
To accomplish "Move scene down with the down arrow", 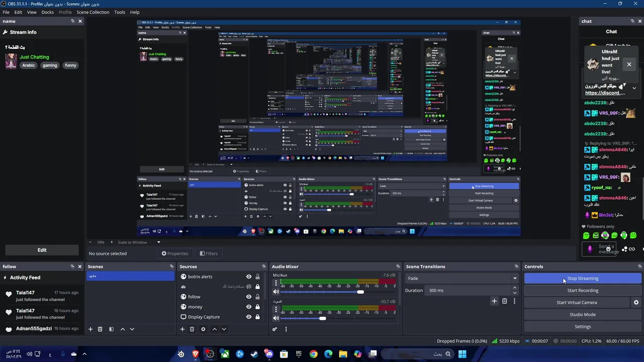I will pos(132,329).
